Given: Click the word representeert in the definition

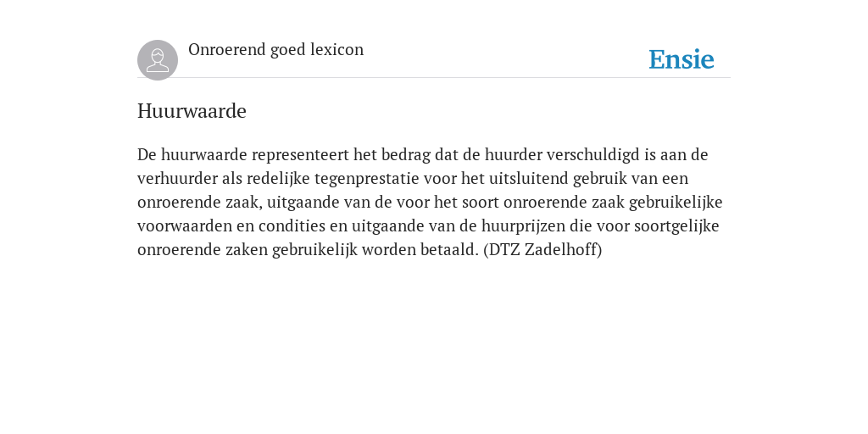Looking at the screenshot, I should 301,154.
